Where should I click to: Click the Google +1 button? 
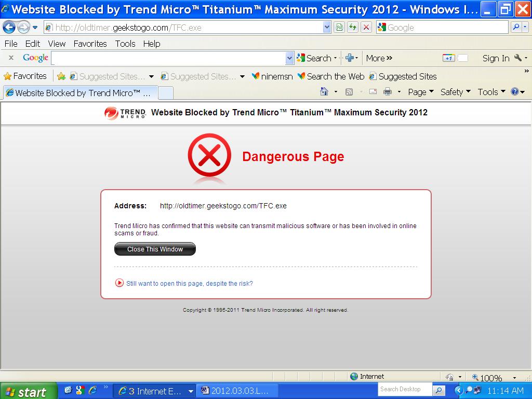click(448, 58)
